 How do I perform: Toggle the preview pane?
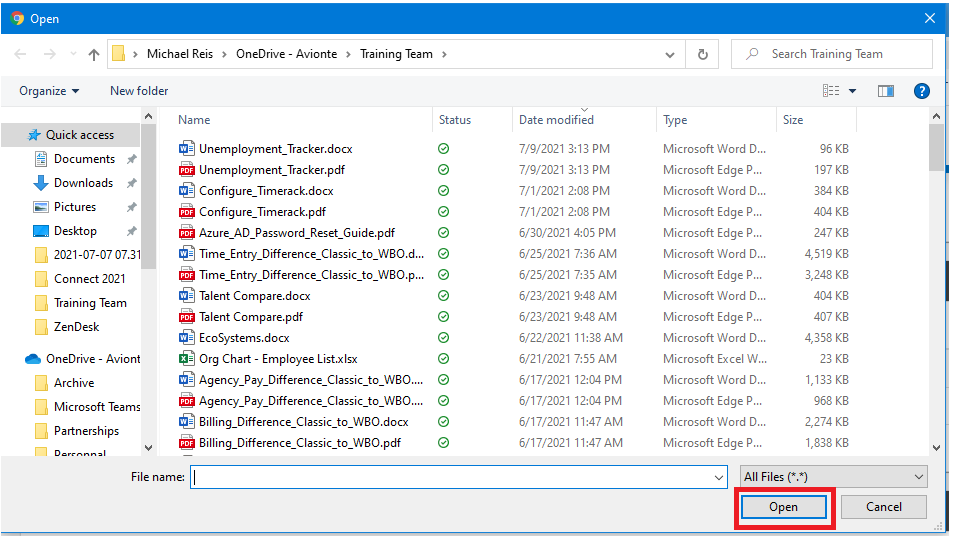click(886, 91)
